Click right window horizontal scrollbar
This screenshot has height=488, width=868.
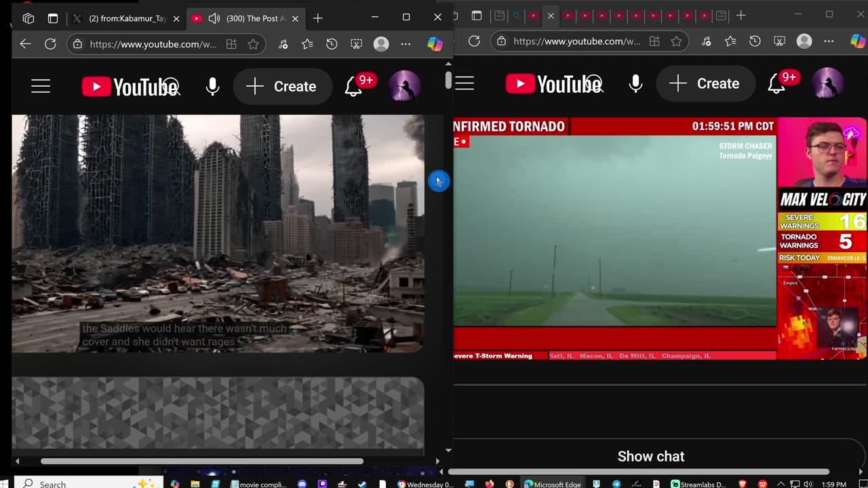pos(639,472)
